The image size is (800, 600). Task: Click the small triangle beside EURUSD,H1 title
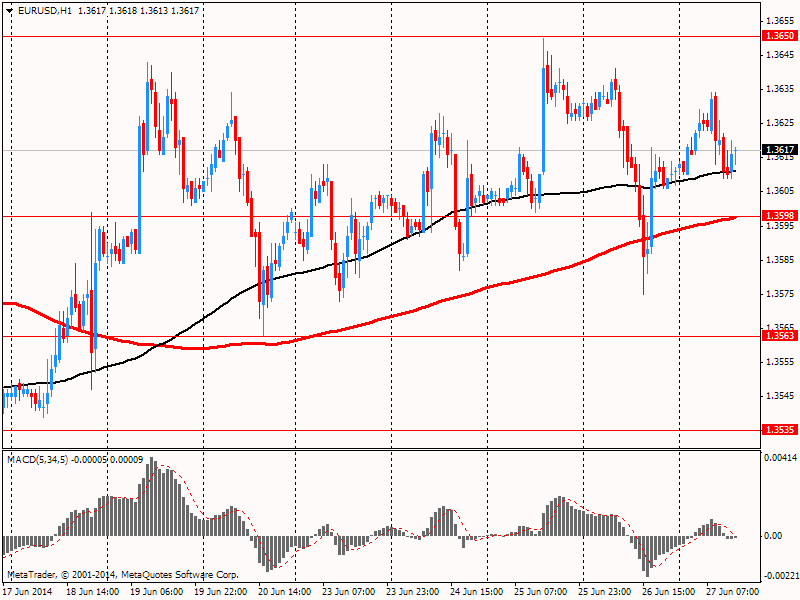9,11
